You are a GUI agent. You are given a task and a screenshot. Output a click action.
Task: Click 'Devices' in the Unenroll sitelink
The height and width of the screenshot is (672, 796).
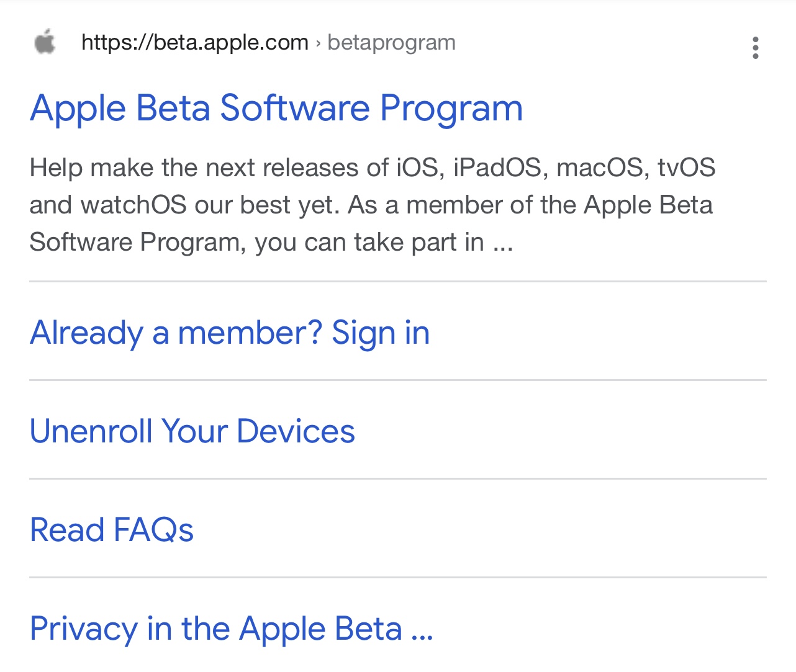pyautogui.click(x=296, y=431)
